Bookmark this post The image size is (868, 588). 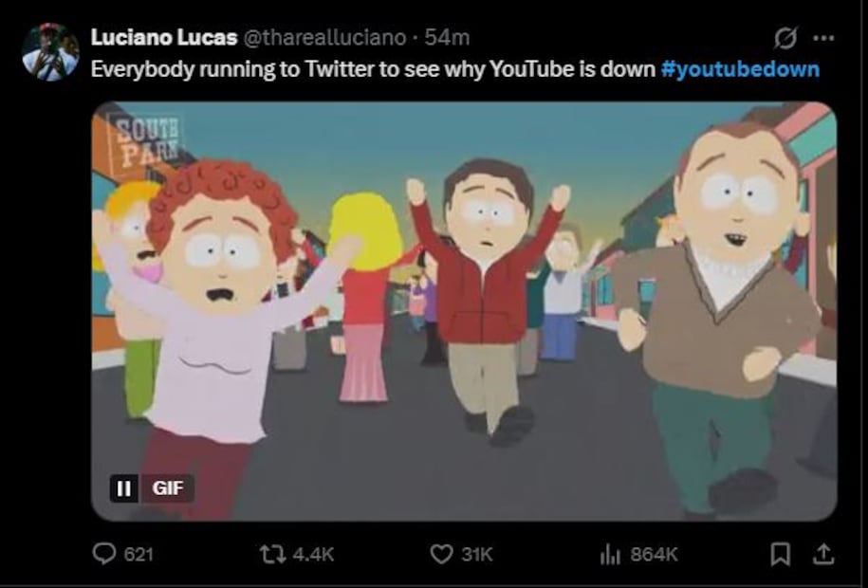coord(780,554)
